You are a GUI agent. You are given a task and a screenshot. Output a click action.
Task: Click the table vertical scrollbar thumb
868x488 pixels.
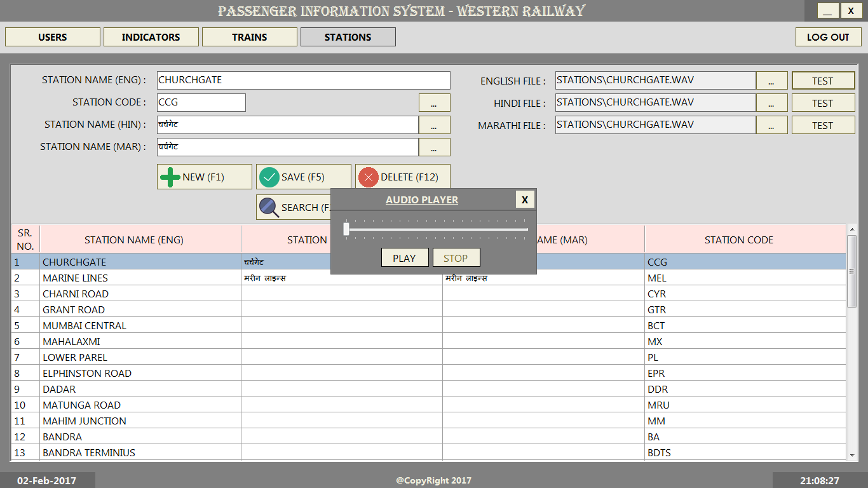(852, 271)
